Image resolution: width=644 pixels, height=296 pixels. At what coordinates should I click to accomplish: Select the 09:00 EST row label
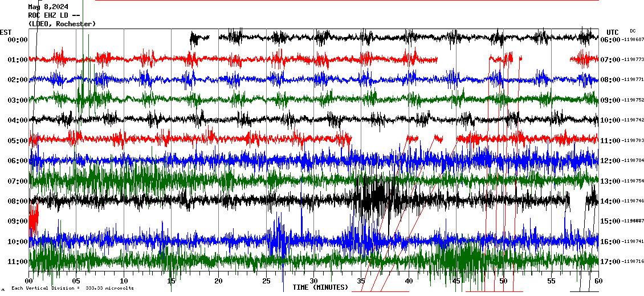coord(18,221)
